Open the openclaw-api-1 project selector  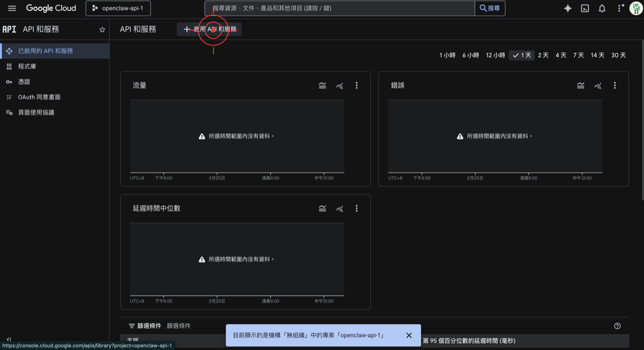[x=118, y=8]
